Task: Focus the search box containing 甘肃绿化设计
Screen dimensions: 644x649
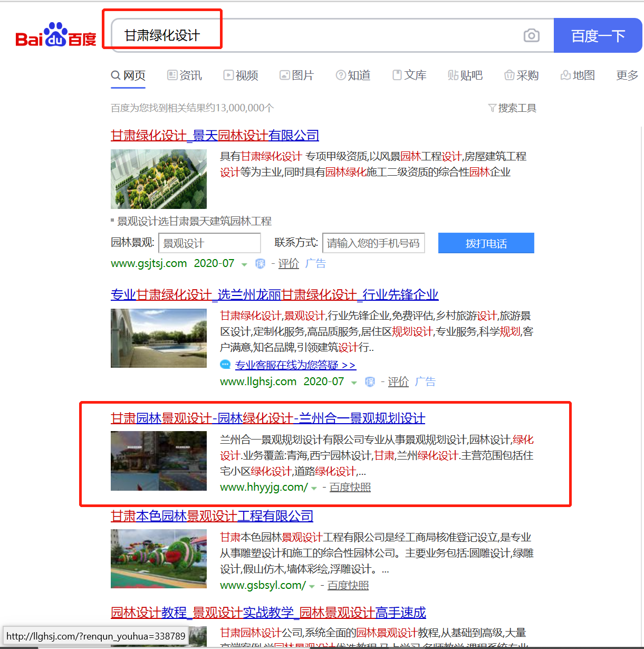Action: pyautogui.click(x=332, y=35)
